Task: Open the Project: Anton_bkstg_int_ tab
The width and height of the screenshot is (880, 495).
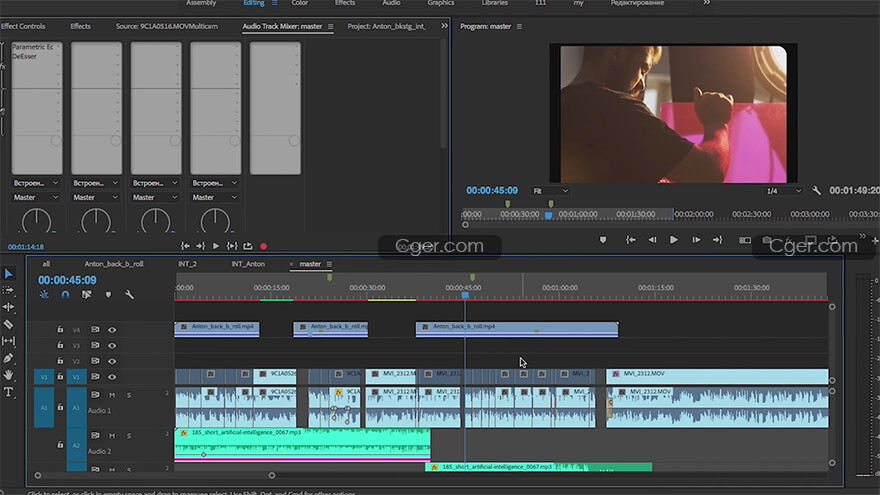Action: [386, 26]
